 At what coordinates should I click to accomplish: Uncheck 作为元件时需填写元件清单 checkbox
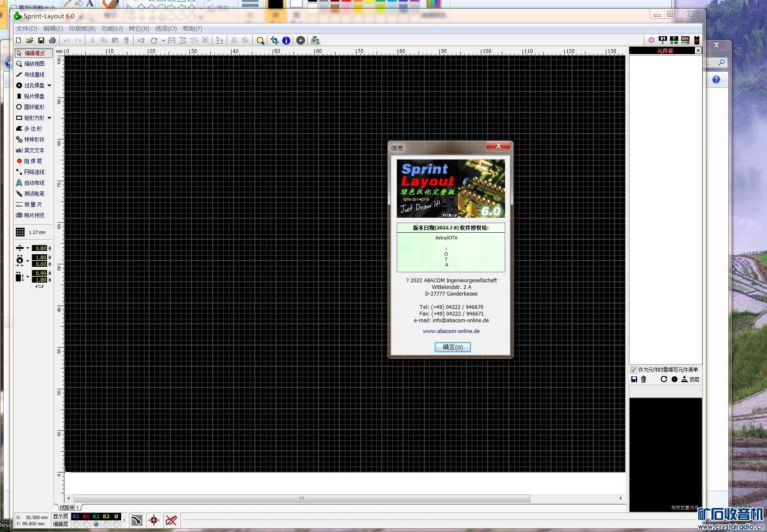pos(634,370)
